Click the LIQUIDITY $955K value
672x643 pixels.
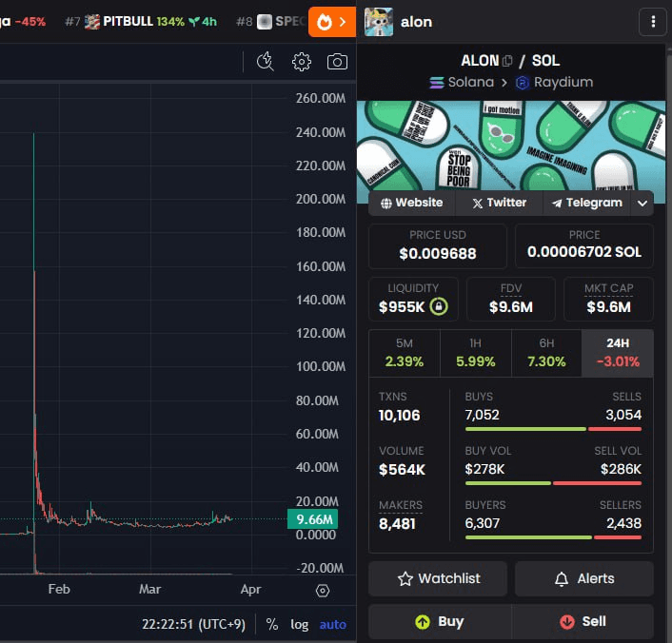[402, 306]
